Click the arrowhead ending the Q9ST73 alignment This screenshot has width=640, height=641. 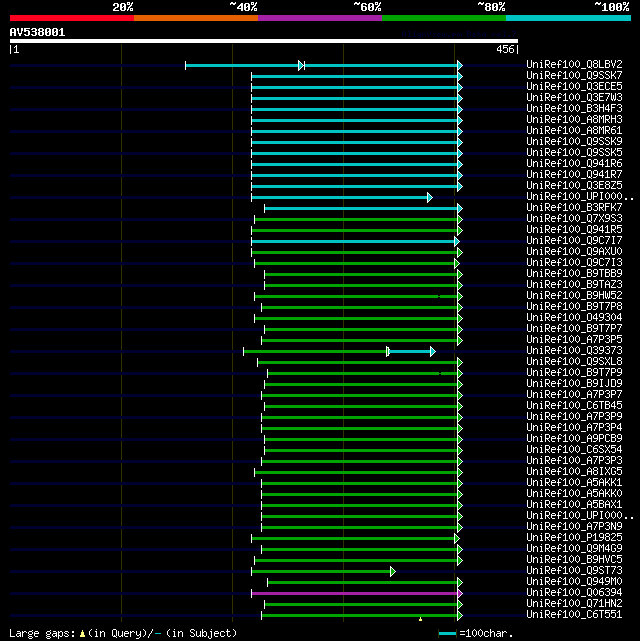(393, 571)
